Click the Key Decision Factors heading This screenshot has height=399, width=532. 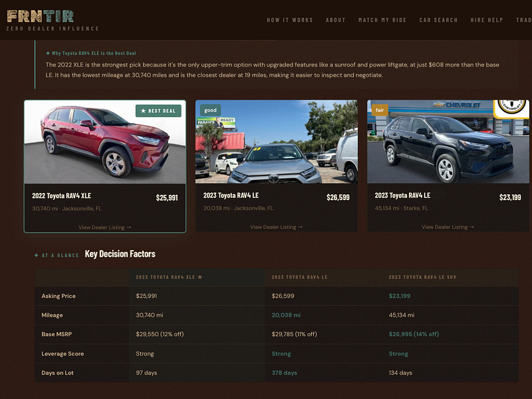tap(120, 254)
